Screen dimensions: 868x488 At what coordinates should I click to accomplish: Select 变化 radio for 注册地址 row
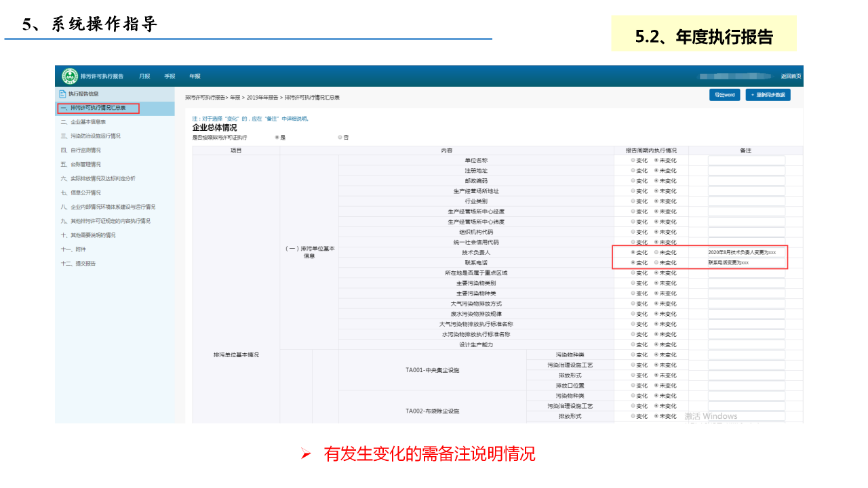tap(633, 171)
